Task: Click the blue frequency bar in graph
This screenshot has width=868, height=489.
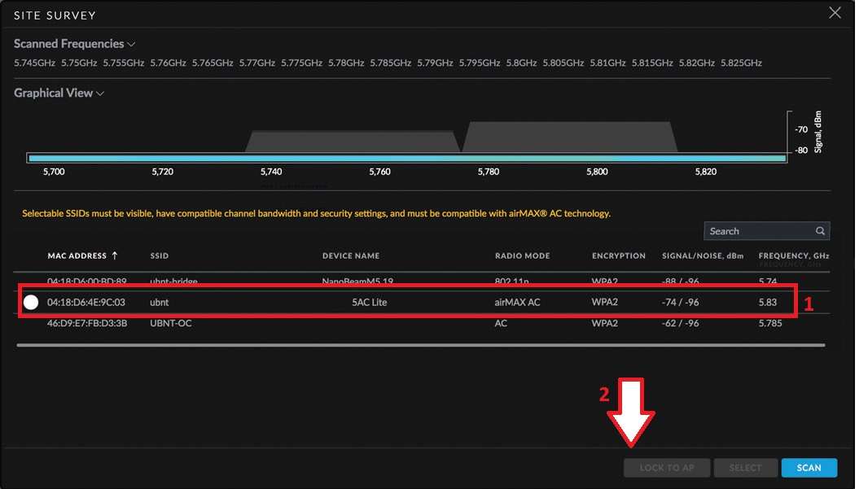Action: click(407, 158)
